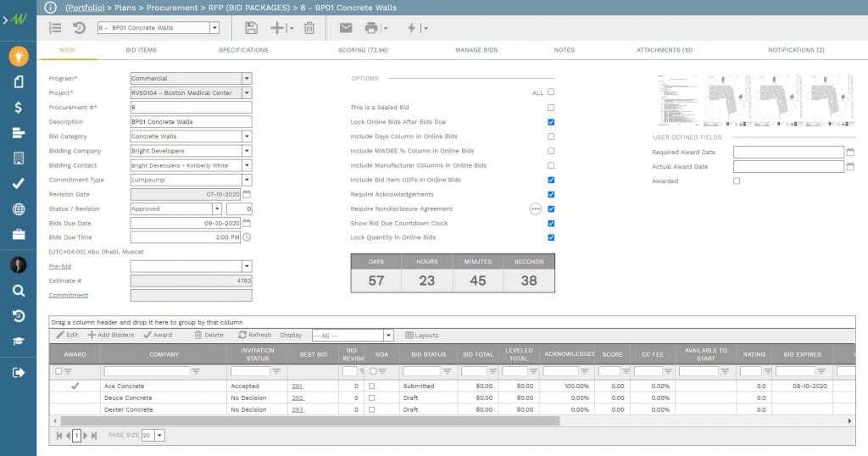Switch to the BID ITEMS tab
This screenshot has width=868, height=456.
click(x=142, y=50)
